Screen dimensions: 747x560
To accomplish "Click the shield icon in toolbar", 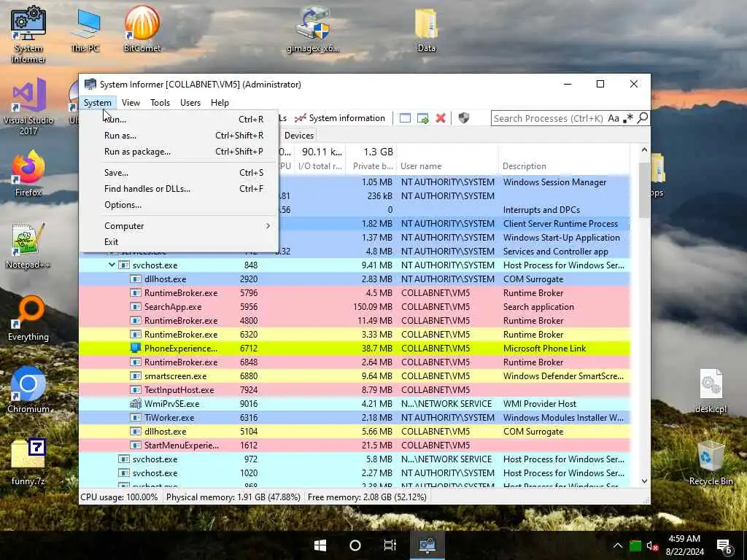I will coord(463,118).
